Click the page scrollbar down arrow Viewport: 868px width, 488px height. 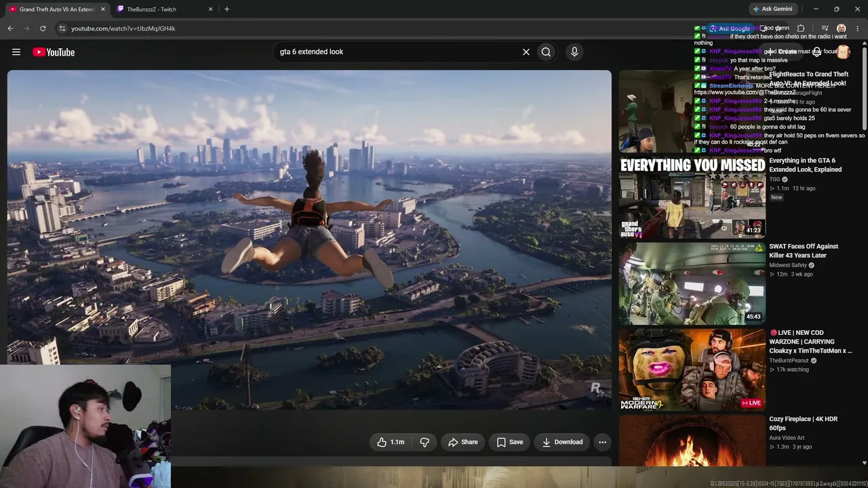pyautogui.click(x=865, y=463)
